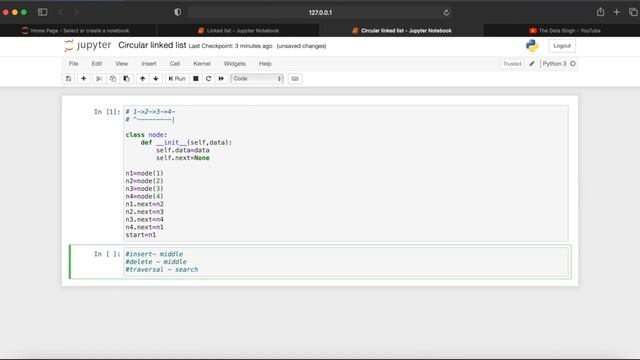Viewport: 640px width, 360px height.
Task: Switch to Linked list Jupyter Notebook tab
Action: click(x=238, y=31)
